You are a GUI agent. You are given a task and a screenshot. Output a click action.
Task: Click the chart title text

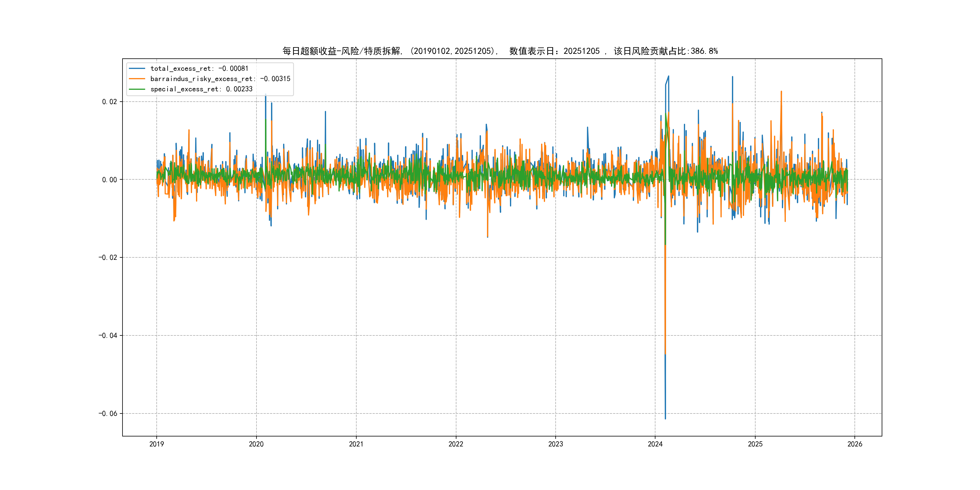coord(500,51)
